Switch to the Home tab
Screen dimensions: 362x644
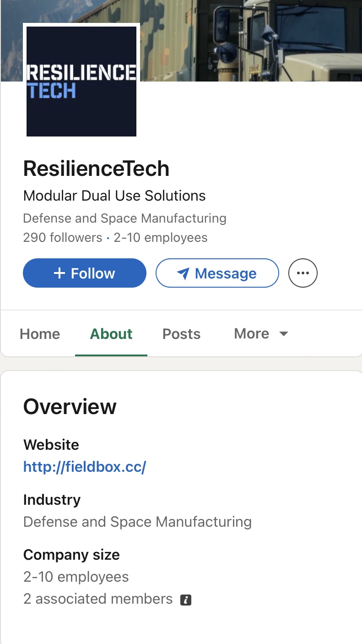(x=40, y=334)
